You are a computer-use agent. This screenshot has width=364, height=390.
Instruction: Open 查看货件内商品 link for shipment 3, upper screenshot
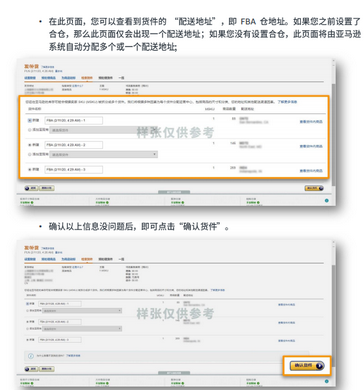(311, 171)
